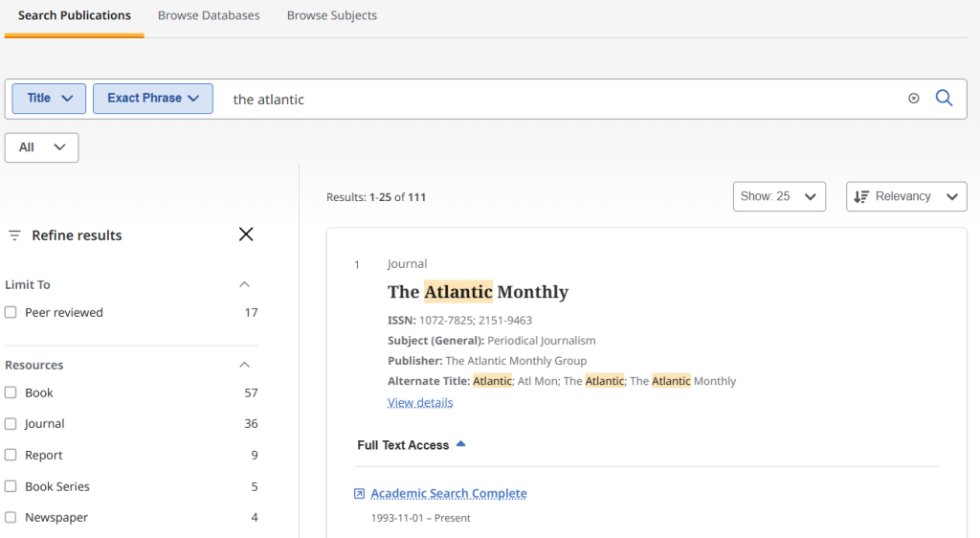This screenshot has height=538, width=980.
Task: Click the publisher text The Atlantic Monthly Group
Action: 516,361
